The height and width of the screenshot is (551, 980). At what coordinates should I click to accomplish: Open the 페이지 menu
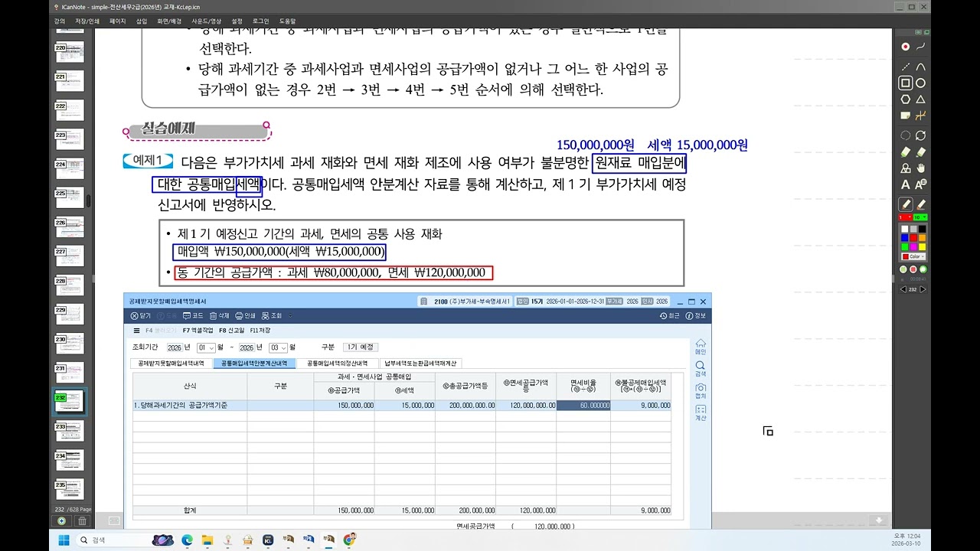point(117,21)
